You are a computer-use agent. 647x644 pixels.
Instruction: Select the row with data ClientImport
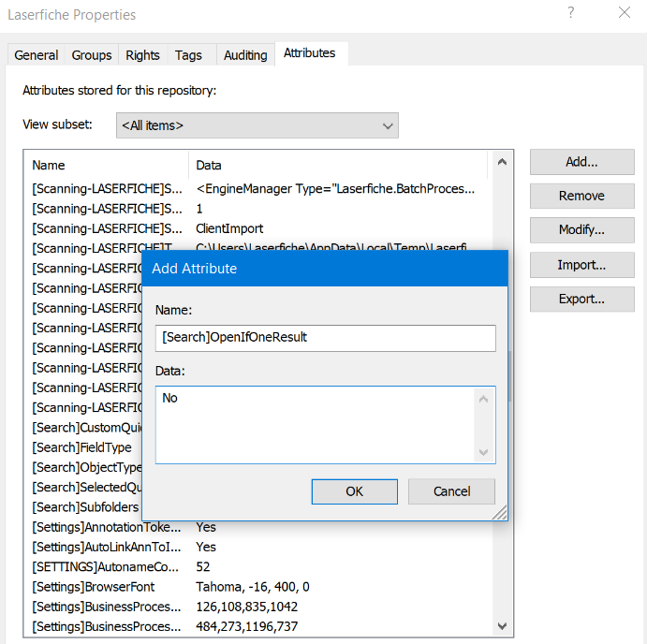tap(257, 228)
